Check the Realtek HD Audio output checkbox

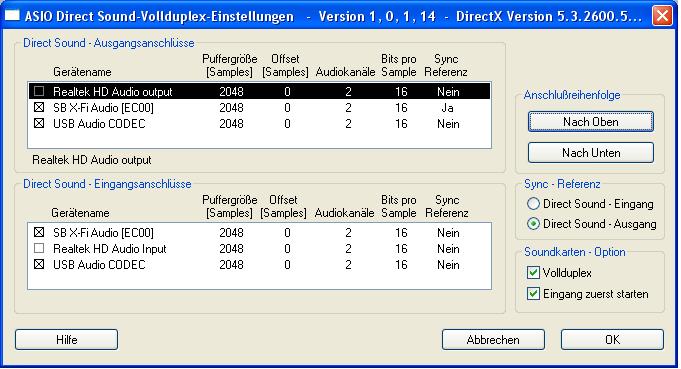[x=39, y=92]
